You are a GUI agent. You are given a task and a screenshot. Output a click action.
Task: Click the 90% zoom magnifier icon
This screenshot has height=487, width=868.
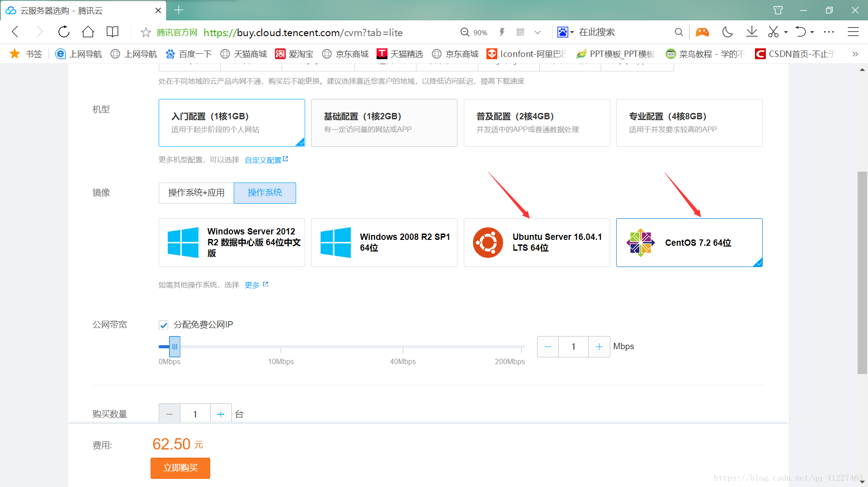tap(465, 33)
